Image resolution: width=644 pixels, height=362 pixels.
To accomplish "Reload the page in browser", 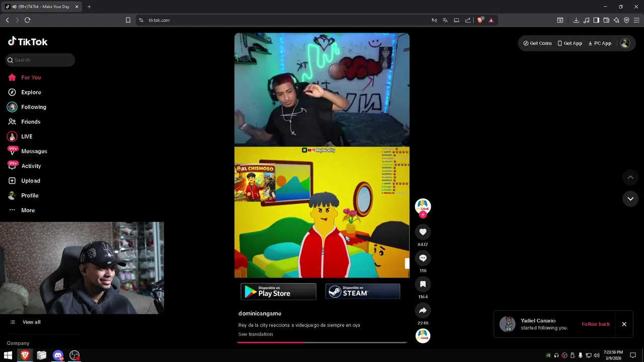I will click(27, 20).
